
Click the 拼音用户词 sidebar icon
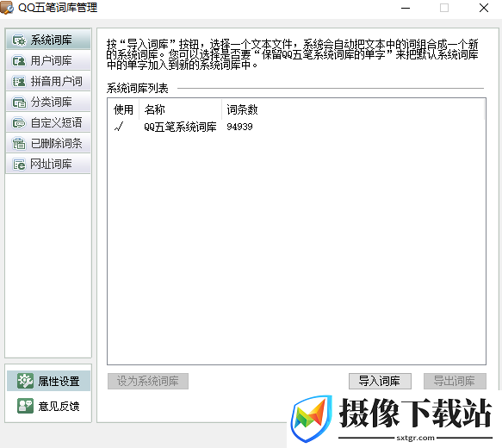tap(19, 81)
